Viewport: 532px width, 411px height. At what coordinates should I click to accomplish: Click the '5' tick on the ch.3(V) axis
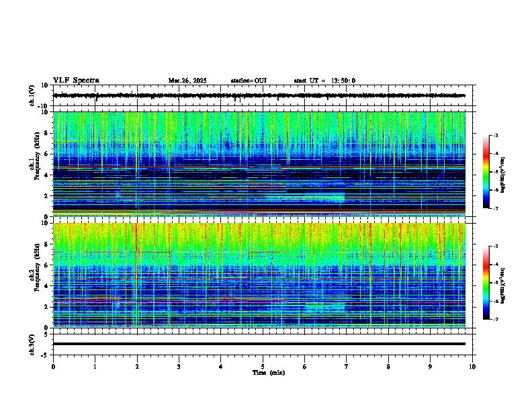click(x=47, y=334)
